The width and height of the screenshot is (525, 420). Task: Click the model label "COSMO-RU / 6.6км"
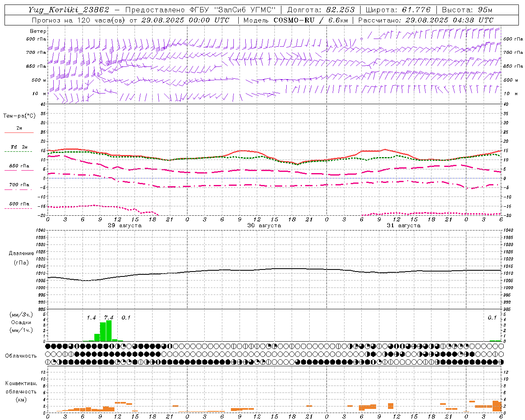coord(311,20)
